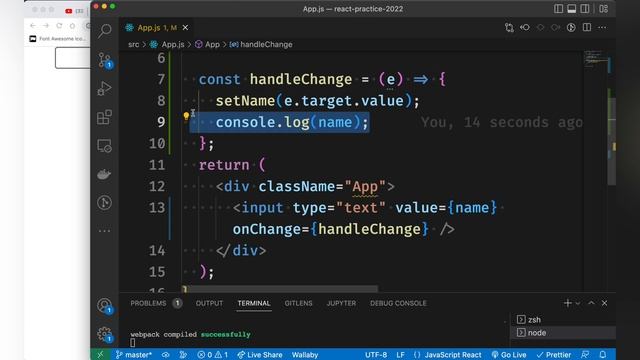Open notifications bell in status bar

click(x=602, y=355)
